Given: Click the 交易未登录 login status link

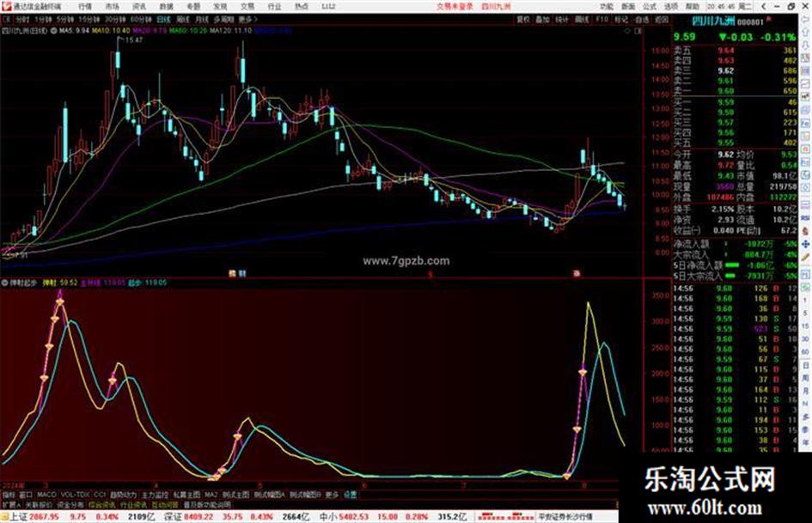Looking at the screenshot, I should (x=455, y=7).
